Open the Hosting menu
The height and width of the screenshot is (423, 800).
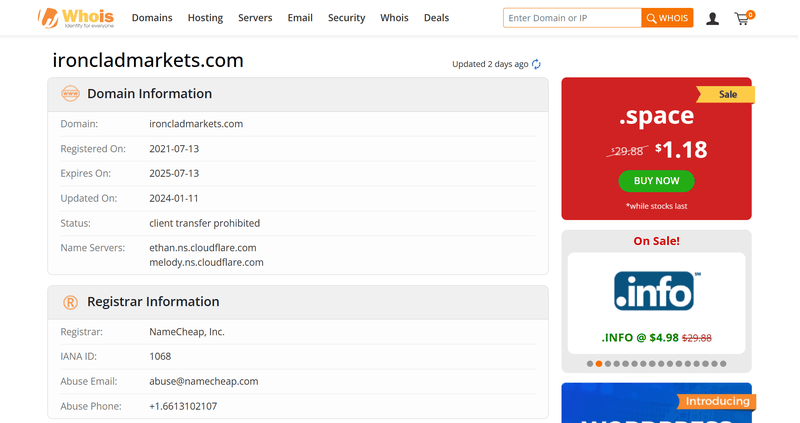point(205,18)
